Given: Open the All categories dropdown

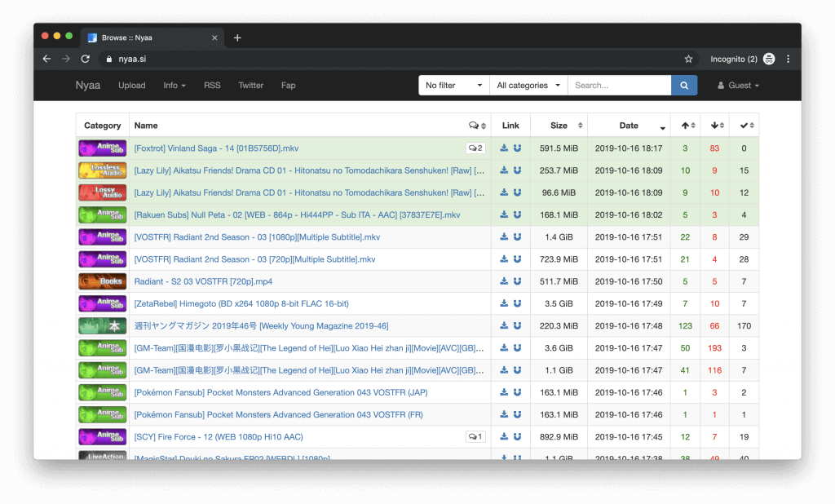Looking at the screenshot, I should pos(528,86).
